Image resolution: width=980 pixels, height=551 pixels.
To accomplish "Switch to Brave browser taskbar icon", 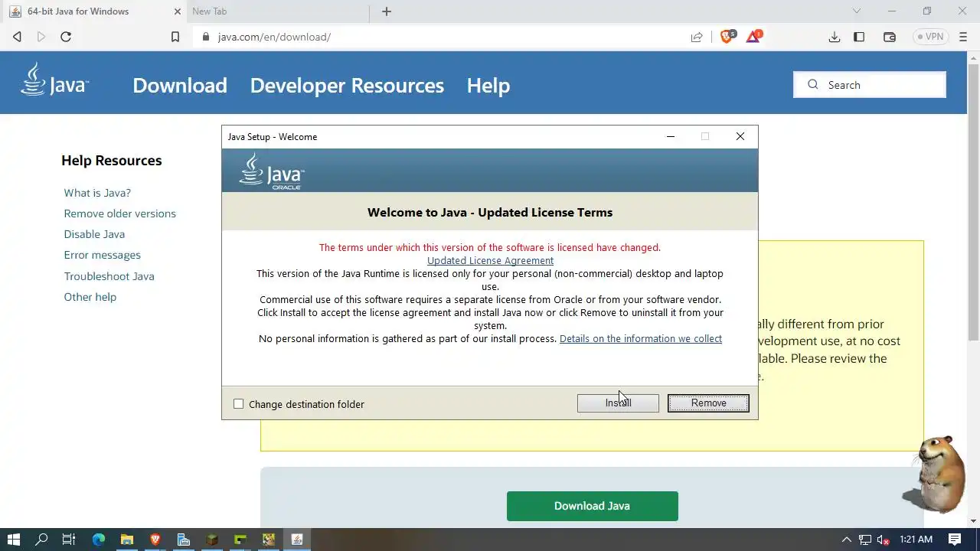I will (x=155, y=540).
